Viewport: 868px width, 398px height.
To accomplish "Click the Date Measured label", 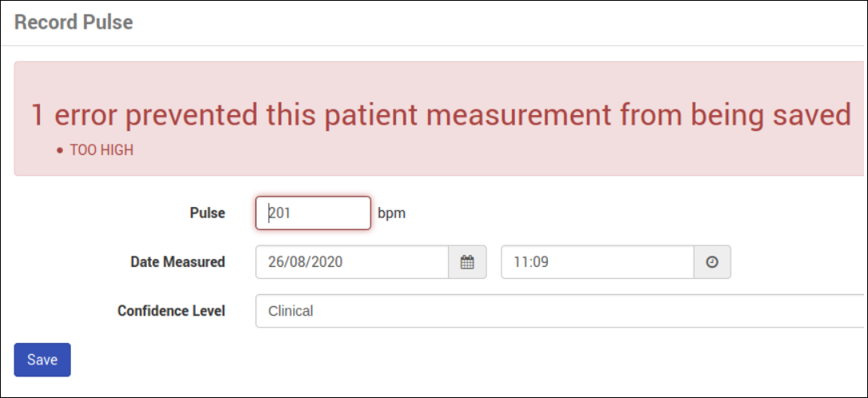I will click(x=177, y=261).
